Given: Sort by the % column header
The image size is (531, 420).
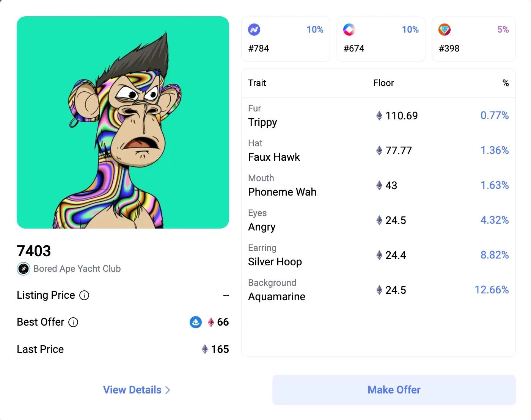Looking at the screenshot, I should click(x=505, y=83).
